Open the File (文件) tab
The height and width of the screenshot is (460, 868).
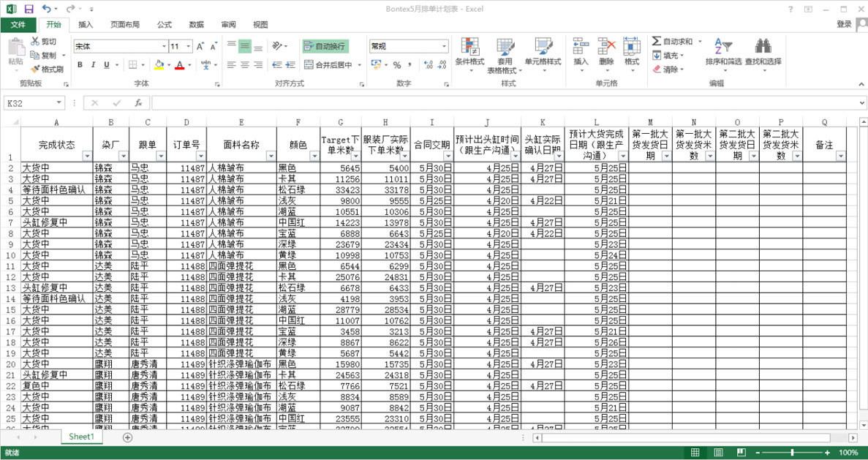click(x=18, y=25)
